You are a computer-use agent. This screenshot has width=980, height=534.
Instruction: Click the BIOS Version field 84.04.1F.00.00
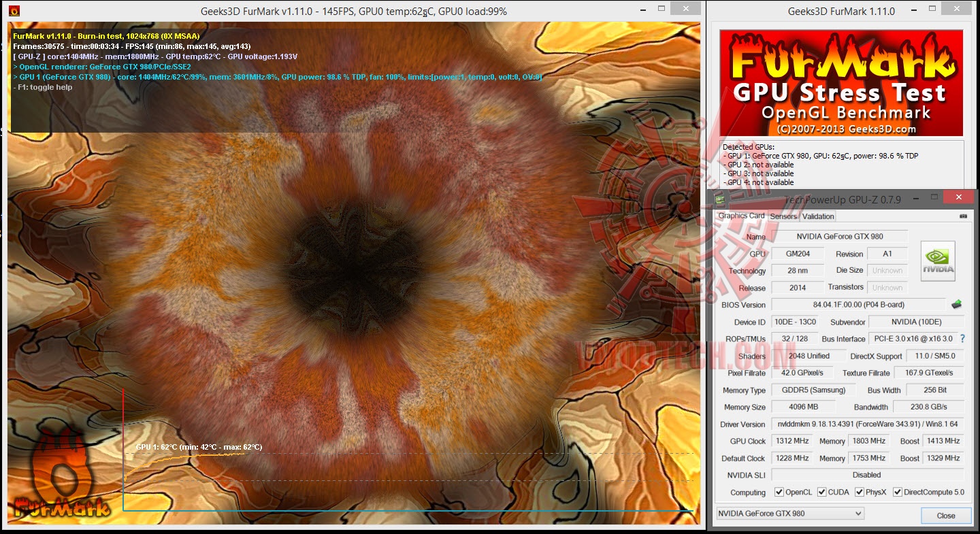click(858, 305)
